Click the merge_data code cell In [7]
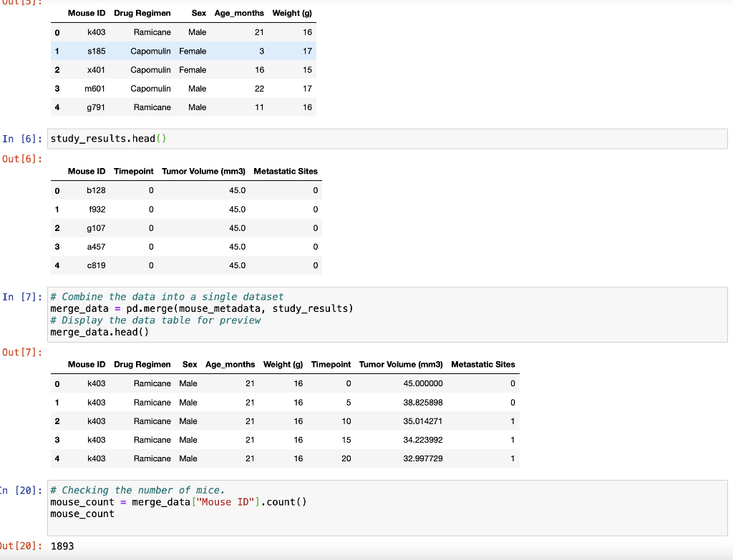Image resolution: width=733 pixels, height=560 pixels. pos(387,314)
